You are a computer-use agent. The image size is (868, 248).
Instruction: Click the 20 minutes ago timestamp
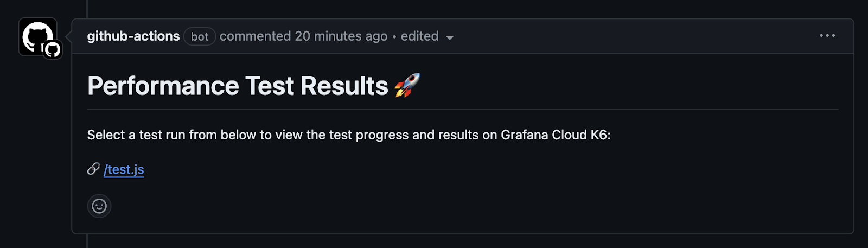[x=341, y=36]
